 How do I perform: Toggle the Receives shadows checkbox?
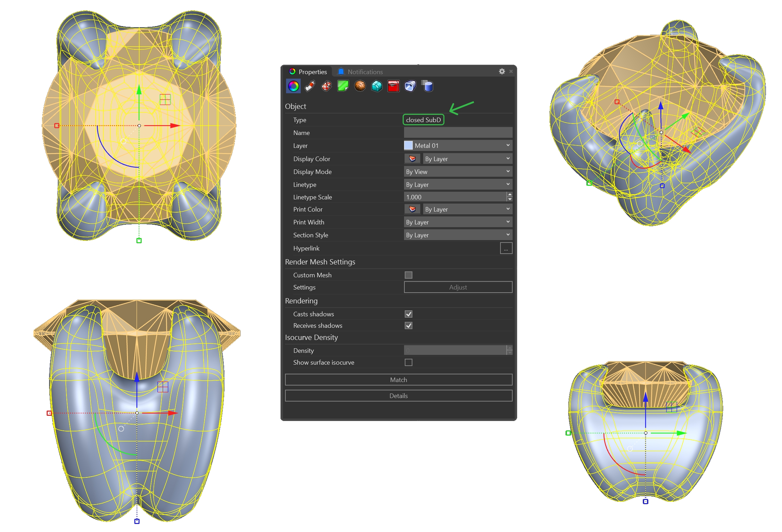click(x=409, y=326)
